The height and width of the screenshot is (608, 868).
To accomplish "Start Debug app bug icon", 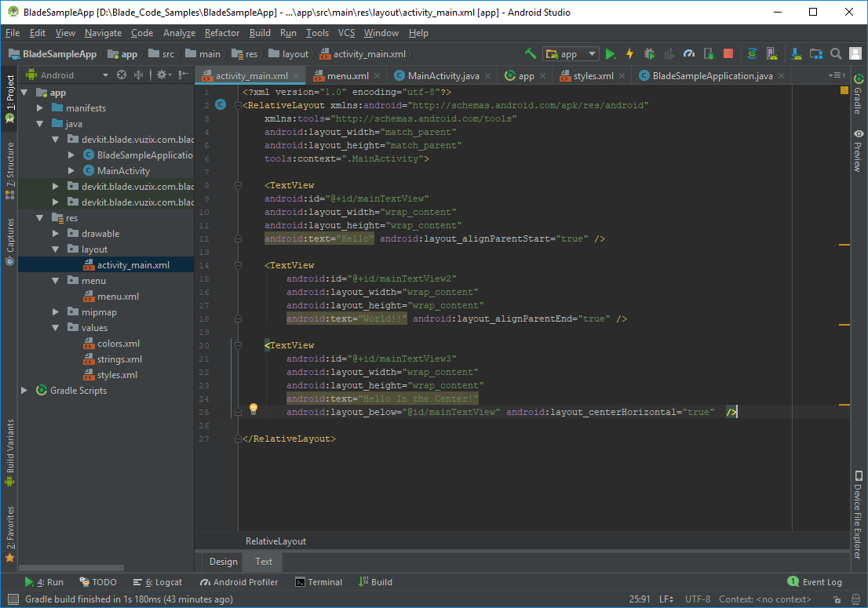I will coord(649,53).
